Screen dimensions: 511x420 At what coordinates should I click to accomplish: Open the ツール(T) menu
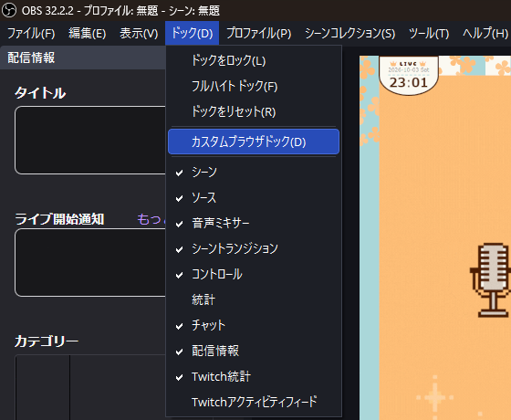click(x=429, y=33)
